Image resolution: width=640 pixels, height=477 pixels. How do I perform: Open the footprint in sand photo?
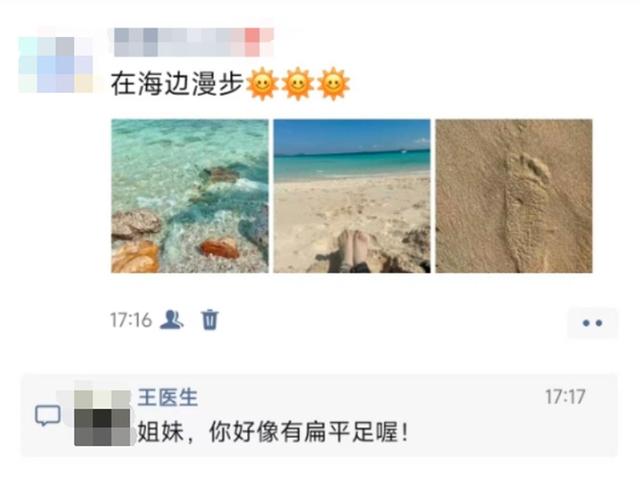pyautogui.click(x=514, y=196)
